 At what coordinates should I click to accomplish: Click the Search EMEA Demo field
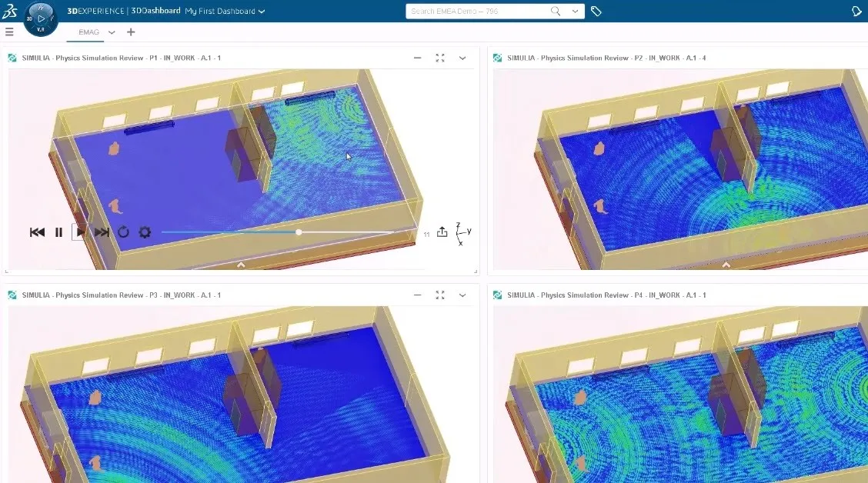click(x=477, y=12)
